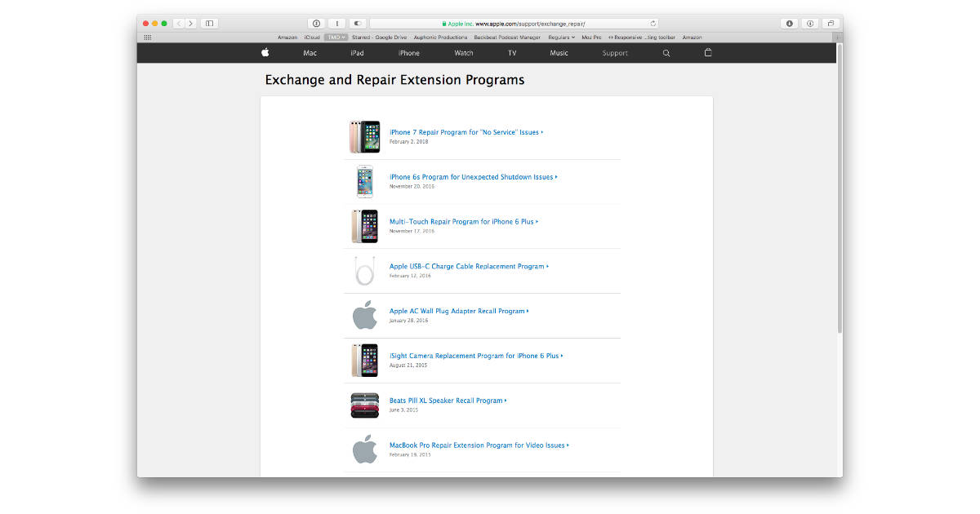Open the shopping bag icon
Image resolution: width=980 pixels, height=514 pixels.
click(x=708, y=53)
